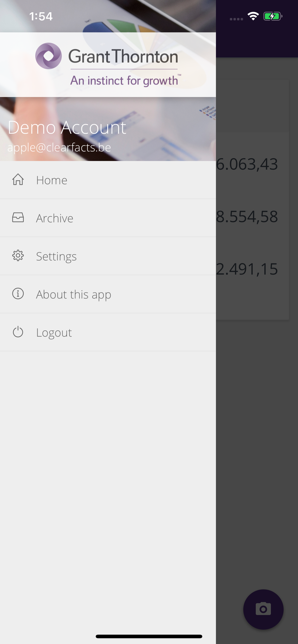Choose Logout from the side menu
The height and width of the screenshot is (644, 298).
[54, 333]
